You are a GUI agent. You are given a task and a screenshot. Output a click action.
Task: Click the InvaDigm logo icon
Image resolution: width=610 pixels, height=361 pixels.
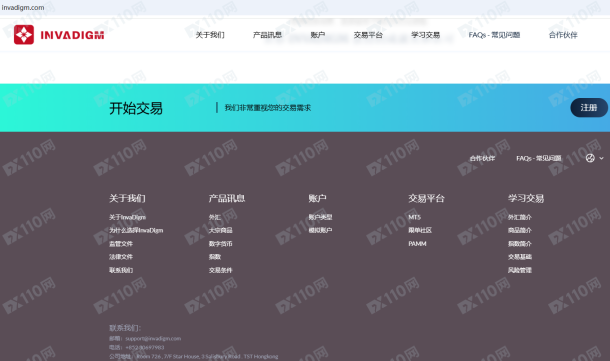(x=24, y=35)
